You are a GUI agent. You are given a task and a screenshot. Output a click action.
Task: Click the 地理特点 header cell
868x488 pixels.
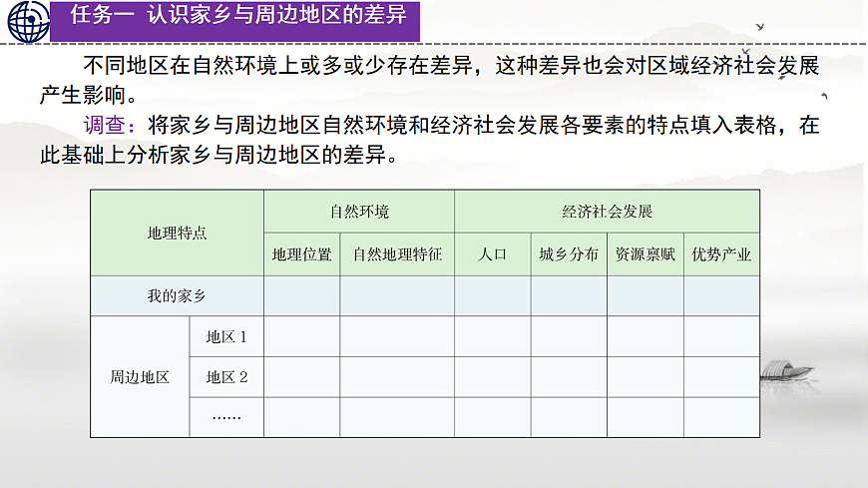click(178, 234)
